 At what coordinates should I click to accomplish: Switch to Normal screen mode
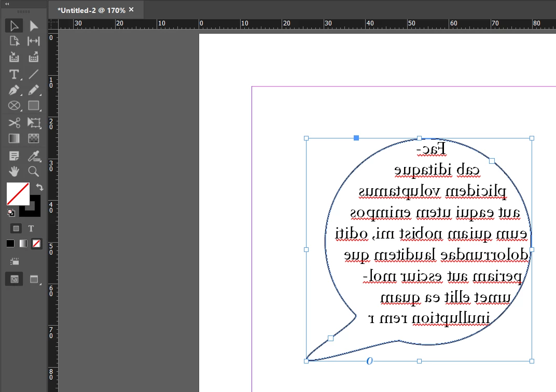coord(14,279)
